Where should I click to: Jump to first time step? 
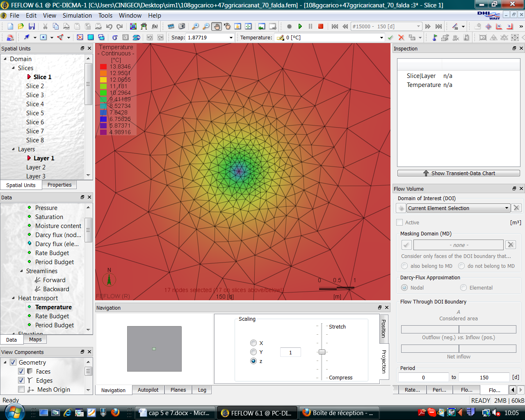(335, 26)
